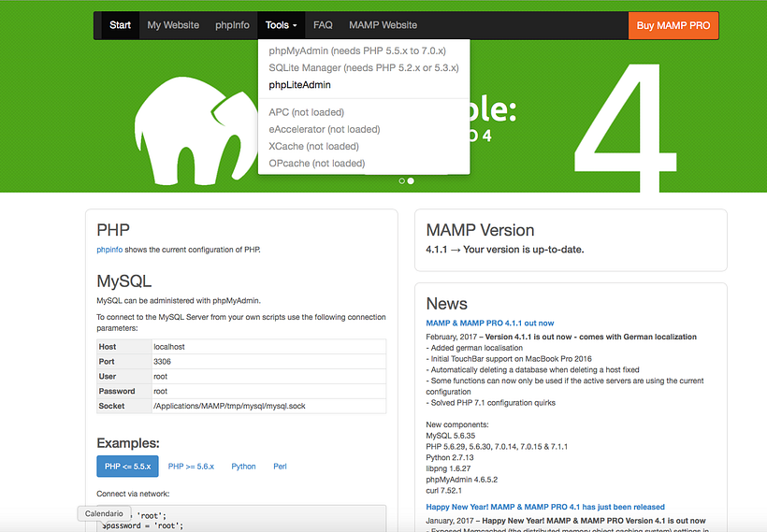Screen dimensions: 767x532
Task: Follow the phpinfo link under PHP
Action: (109, 250)
